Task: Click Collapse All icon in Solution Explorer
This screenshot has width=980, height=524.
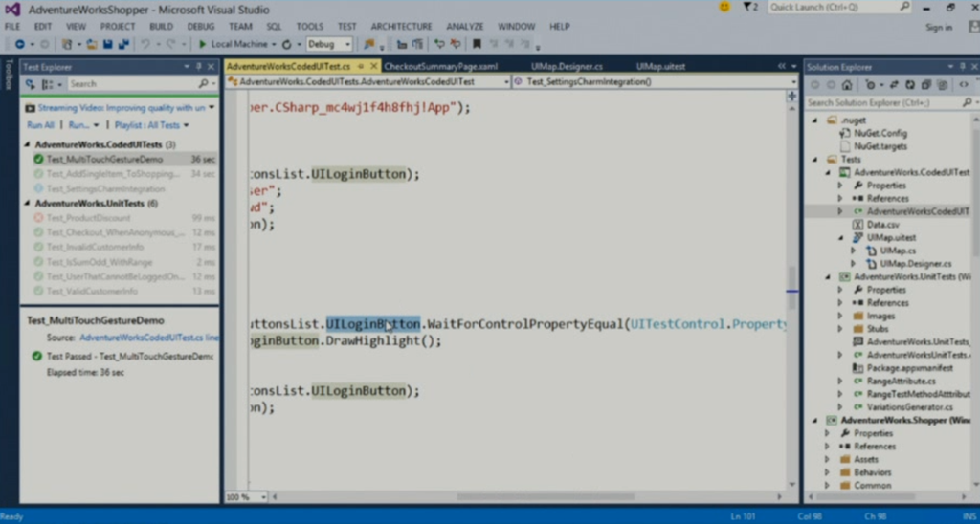Action: (x=926, y=84)
